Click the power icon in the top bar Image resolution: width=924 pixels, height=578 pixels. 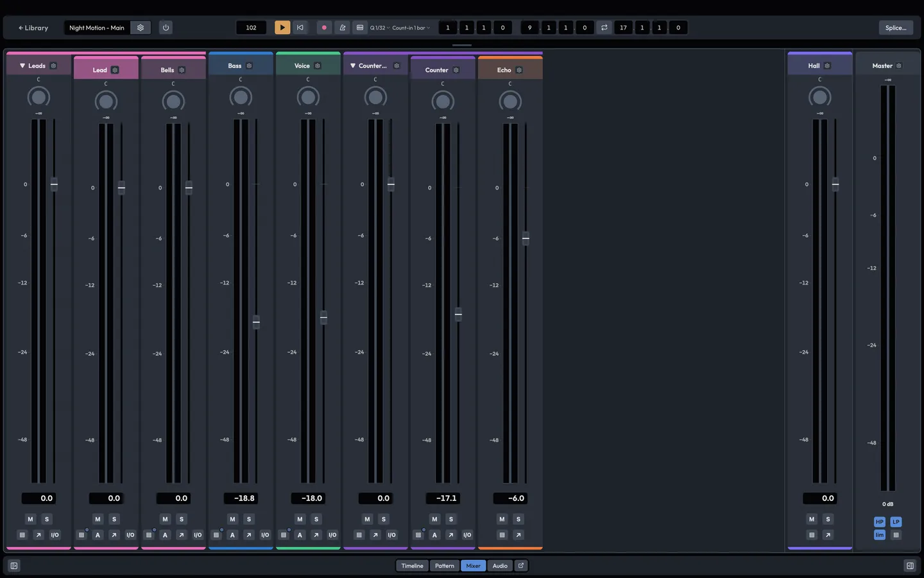(x=166, y=28)
